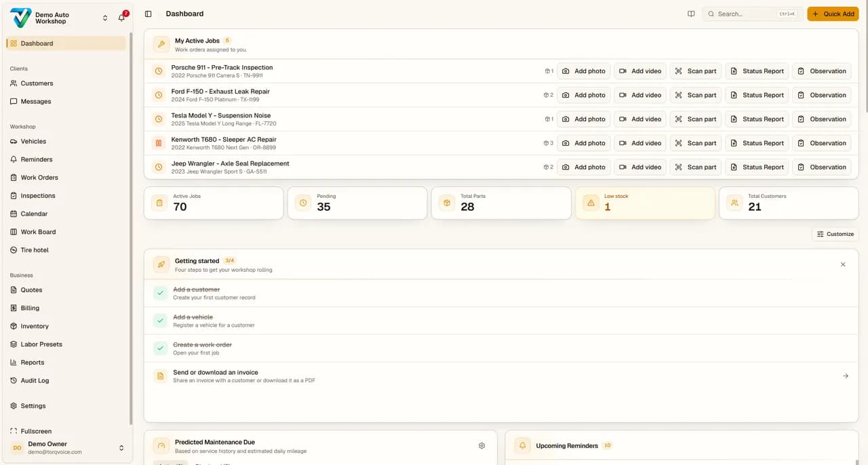Open Tire hotel in the sidebar
The width and height of the screenshot is (868, 465).
[x=66, y=250]
